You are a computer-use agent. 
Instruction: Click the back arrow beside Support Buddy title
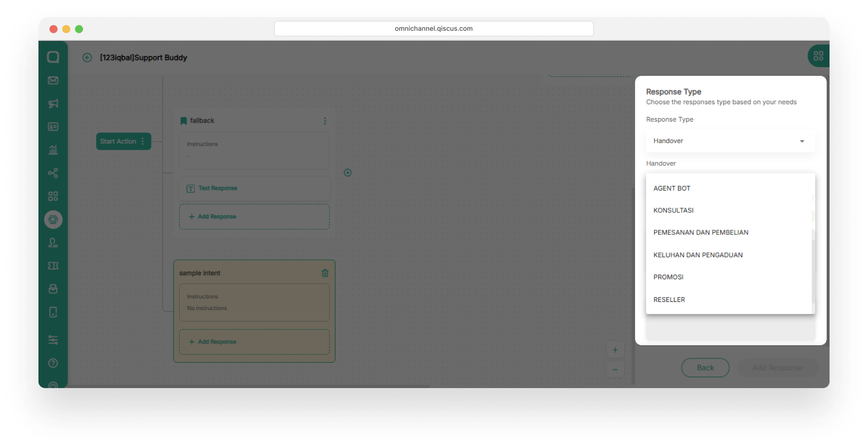(87, 58)
